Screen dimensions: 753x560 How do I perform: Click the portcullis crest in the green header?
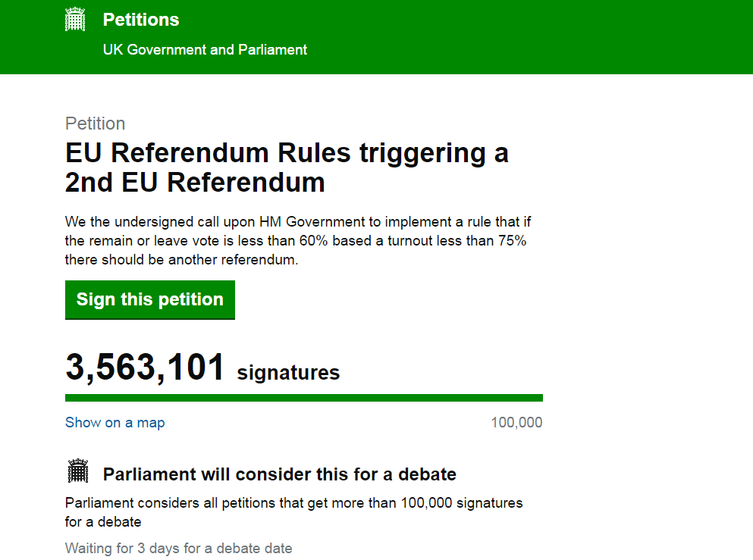pyautogui.click(x=75, y=20)
